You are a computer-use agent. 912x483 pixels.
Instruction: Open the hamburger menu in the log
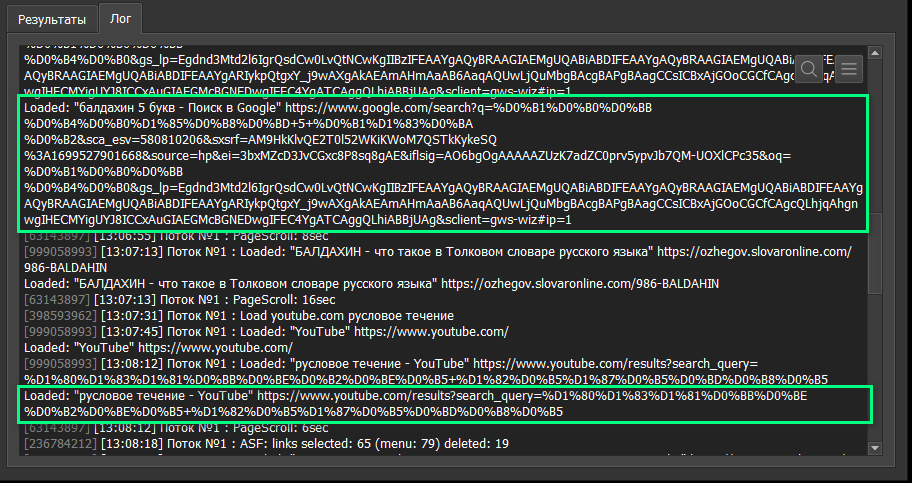click(849, 68)
